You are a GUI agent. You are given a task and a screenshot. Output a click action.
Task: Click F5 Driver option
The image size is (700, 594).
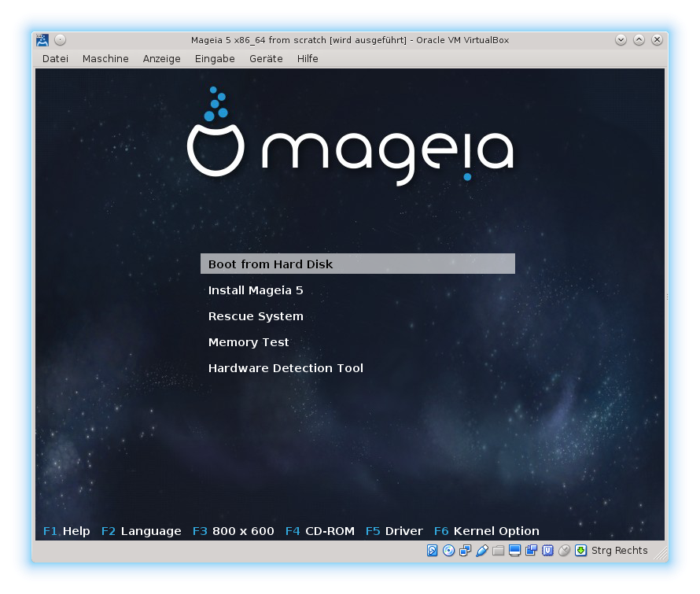pyautogui.click(x=394, y=531)
